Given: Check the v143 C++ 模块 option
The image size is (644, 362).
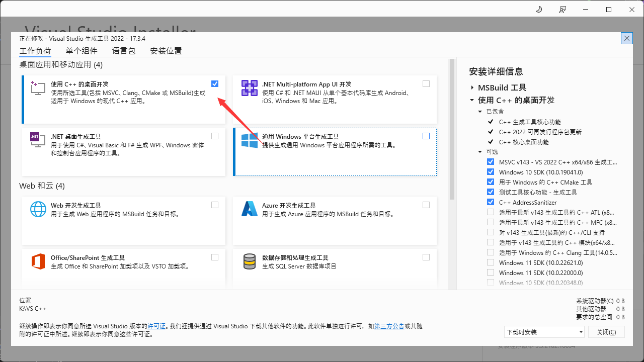Looking at the screenshot, I should [x=491, y=242].
